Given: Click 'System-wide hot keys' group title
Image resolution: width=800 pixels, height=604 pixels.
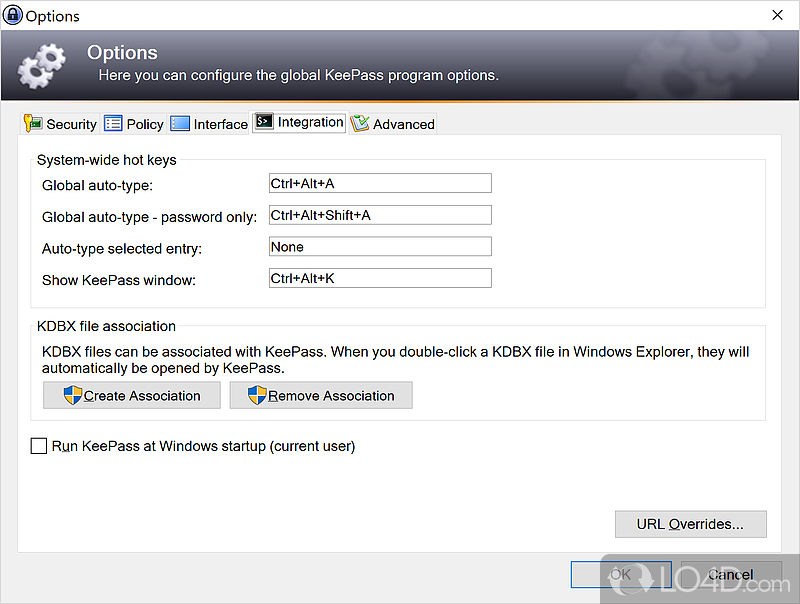Looking at the screenshot, I should tap(107, 160).
